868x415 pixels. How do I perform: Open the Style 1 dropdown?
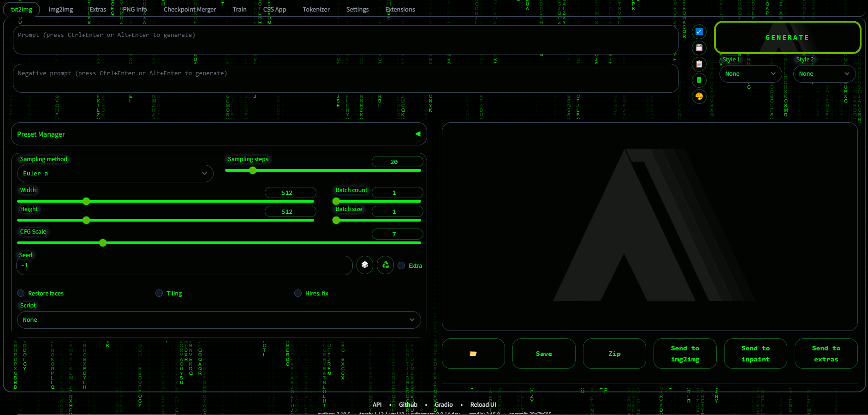pos(751,74)
